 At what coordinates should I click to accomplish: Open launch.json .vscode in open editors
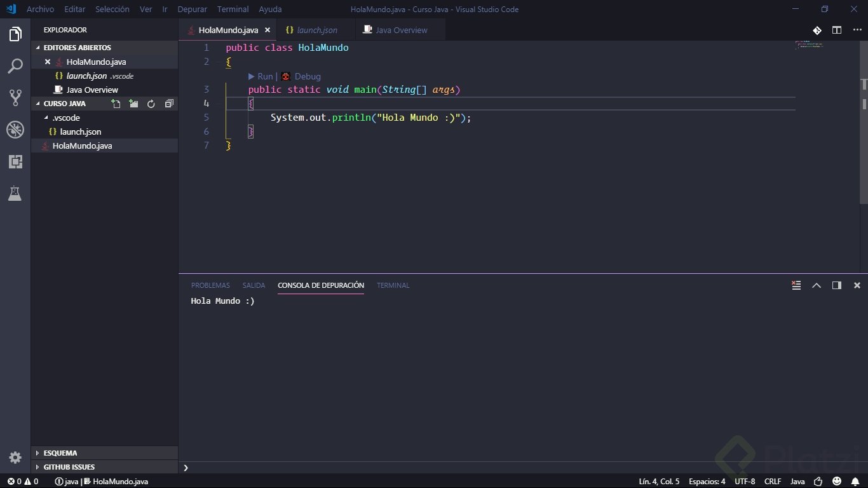(104, 76)
